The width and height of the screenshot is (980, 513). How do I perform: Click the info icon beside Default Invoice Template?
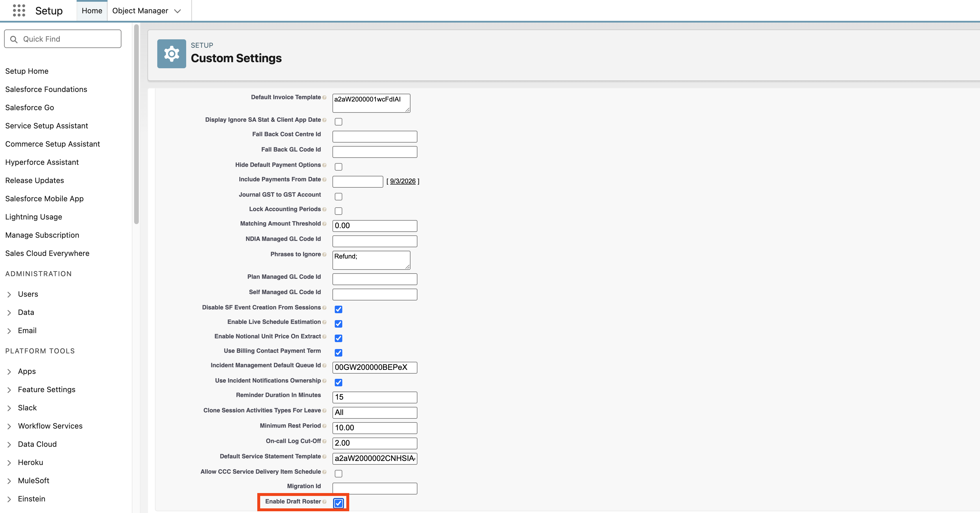[x=325, y=98]
